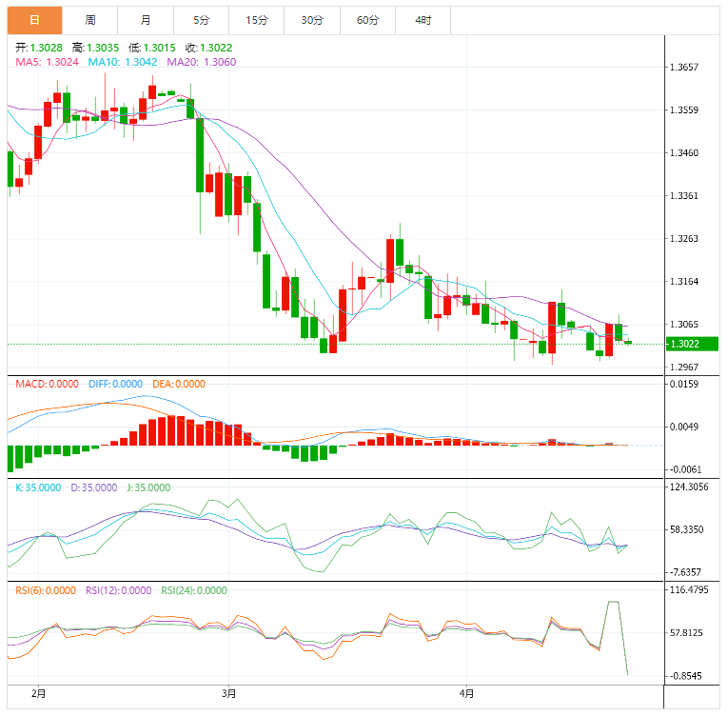
Task: Select the daily 日 chart tab
Action: 35,20
